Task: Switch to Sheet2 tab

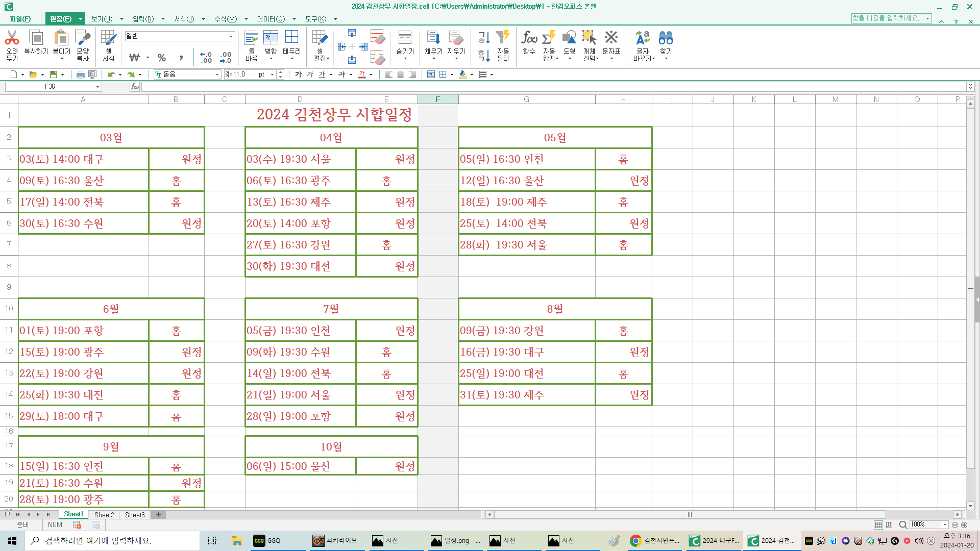Action: [104, 515]
